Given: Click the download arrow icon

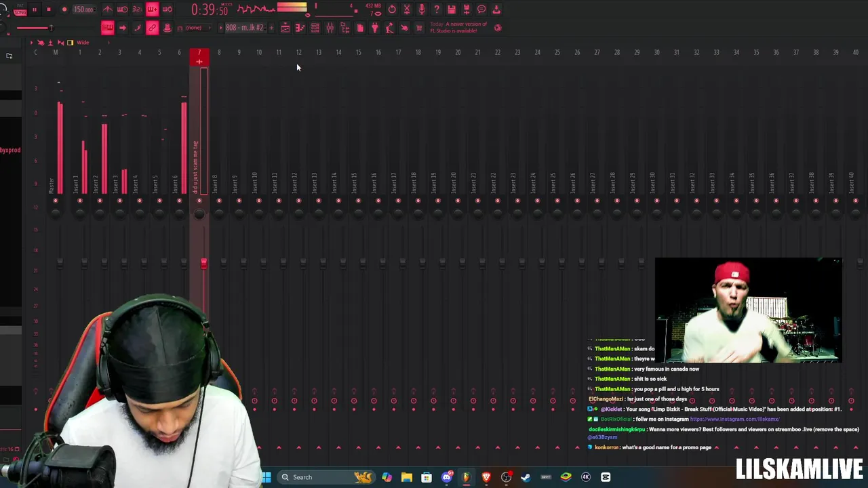Looking at the screenshot, I should pyautogui.click(x=496, y=9).
